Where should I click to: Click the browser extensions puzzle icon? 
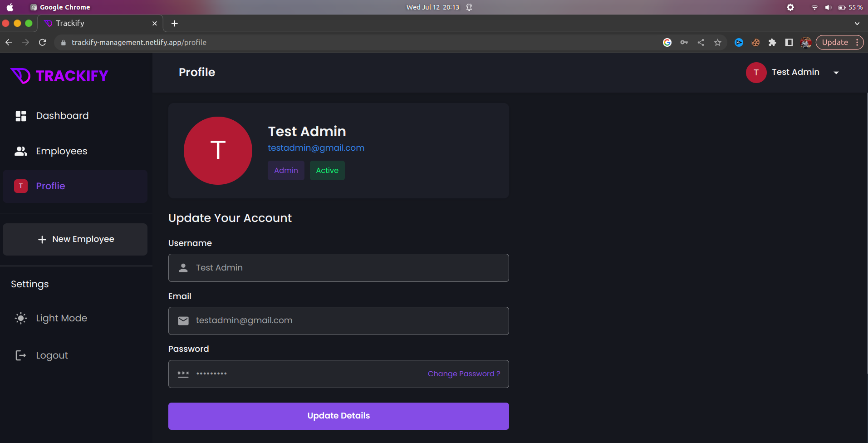(x=773, y=42)
